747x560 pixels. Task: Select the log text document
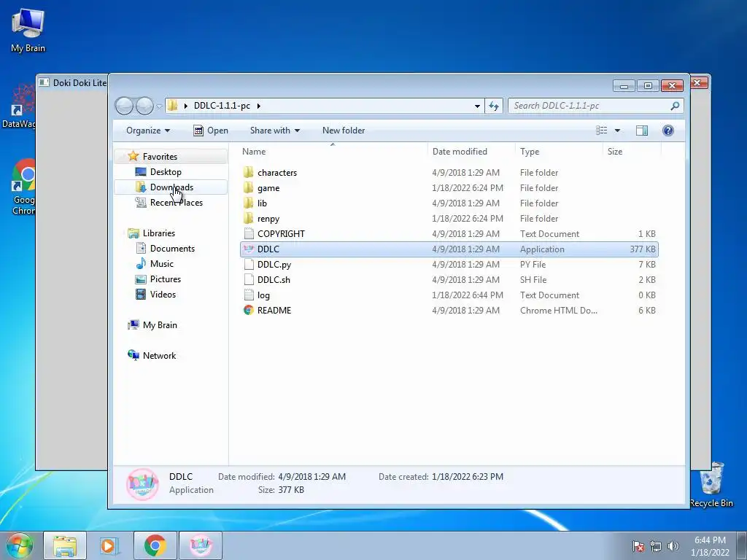tap(263, 295)
